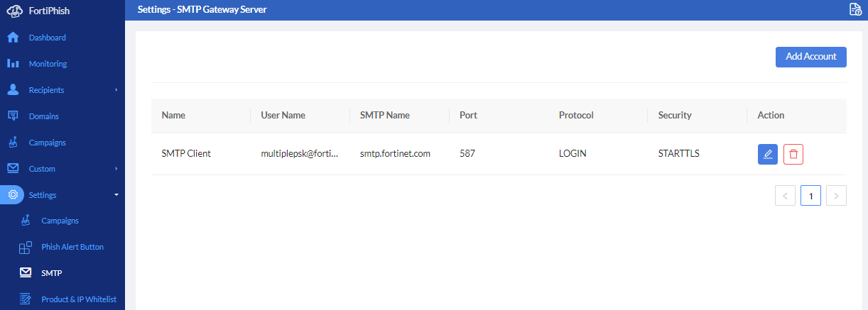This screenshot has height=310, width=868.
Task: Collapse the Settings menu arrow
Action: coord(116,195)
